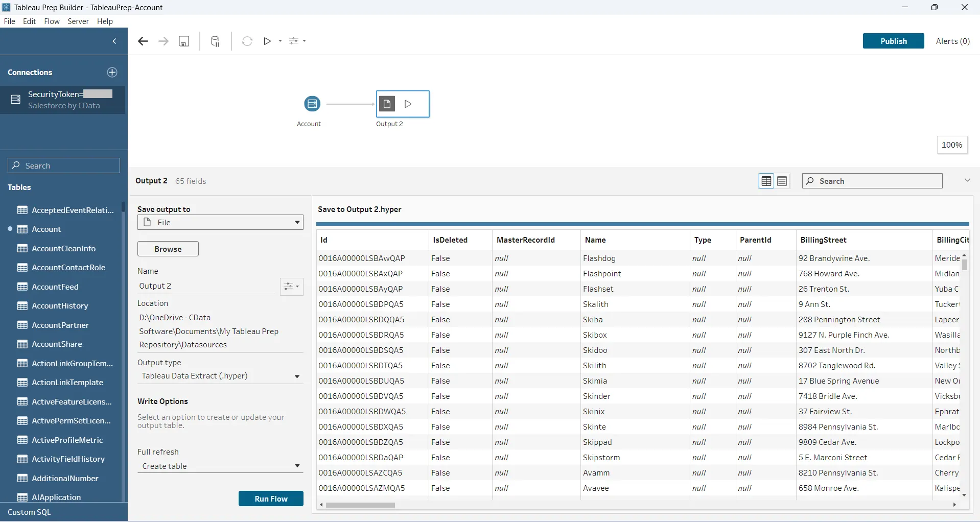Expand the Full refresh Create table dropdown
The width and height of the screenshot is (980, 522).
click(x=220, y=466)
